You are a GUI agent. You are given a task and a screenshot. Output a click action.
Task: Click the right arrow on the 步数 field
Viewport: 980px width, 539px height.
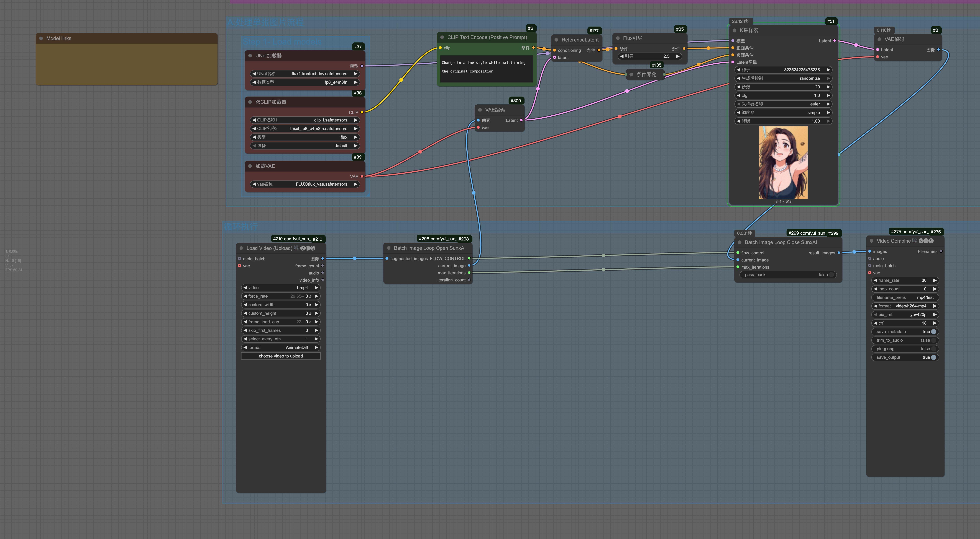(828, 87)
